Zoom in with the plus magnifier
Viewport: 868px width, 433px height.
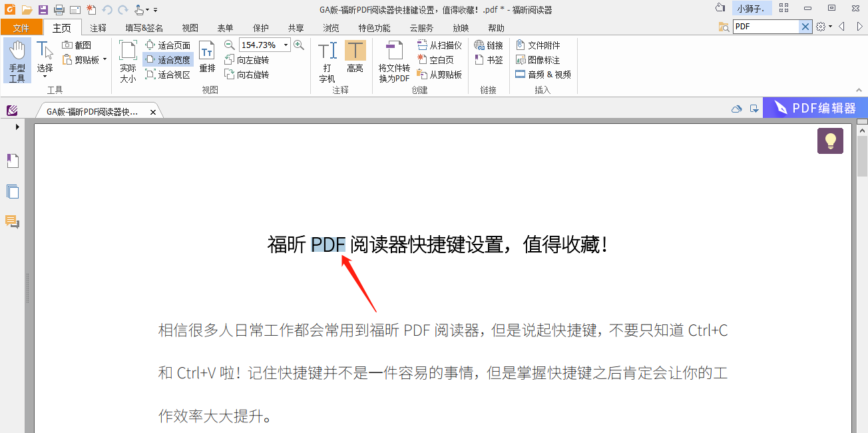(299, 45)
